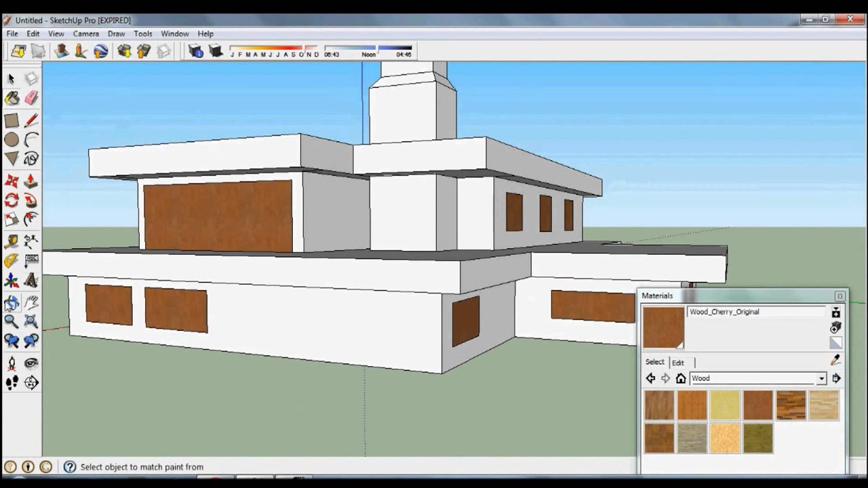Open the Draw menu
Screen dimensions: 868x488
116,33
